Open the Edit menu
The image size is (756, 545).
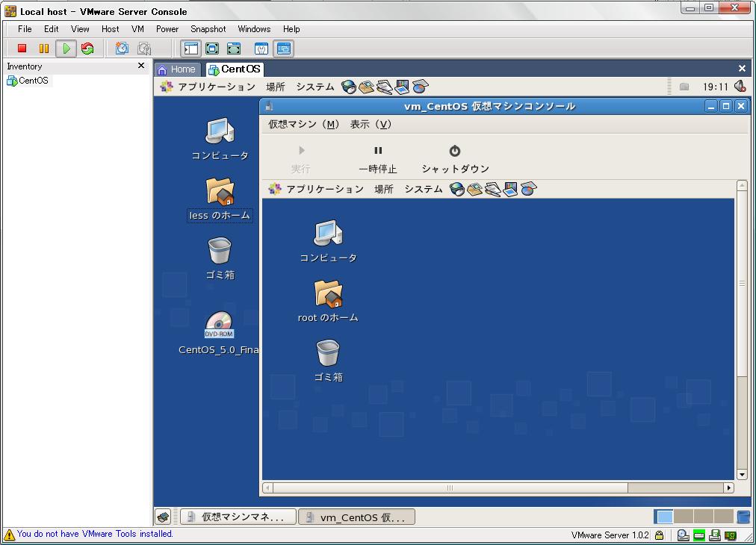tap(51, 29)
